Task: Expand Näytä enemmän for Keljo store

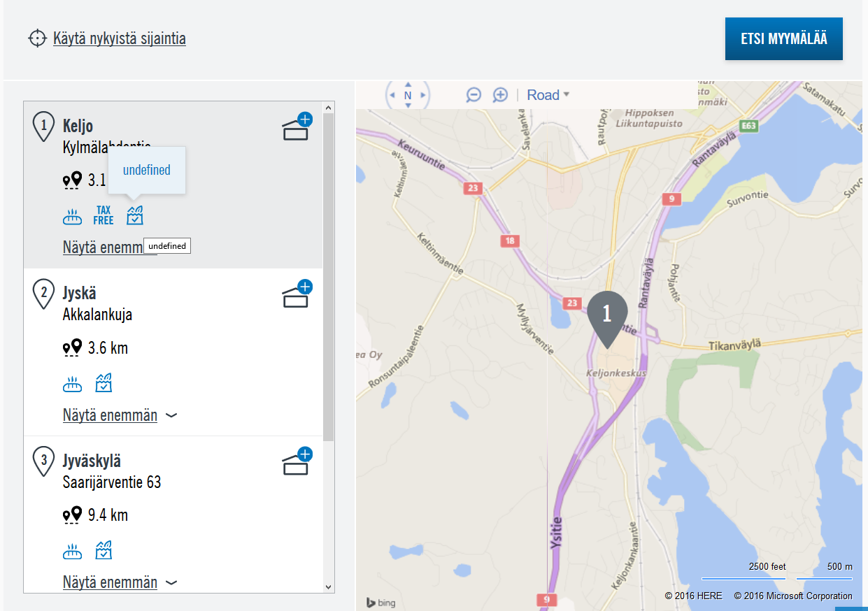Action: click(101, 247)
